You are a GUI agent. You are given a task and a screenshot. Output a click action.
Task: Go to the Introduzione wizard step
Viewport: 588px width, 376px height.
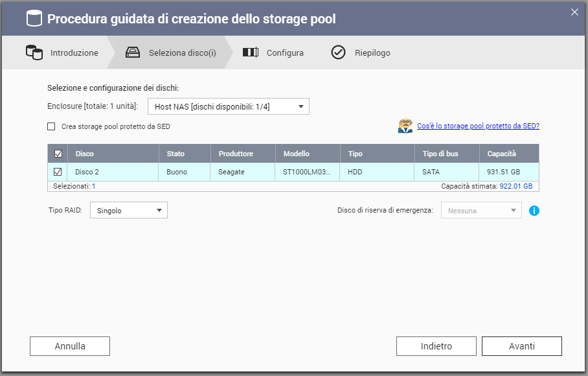[74, 53]
